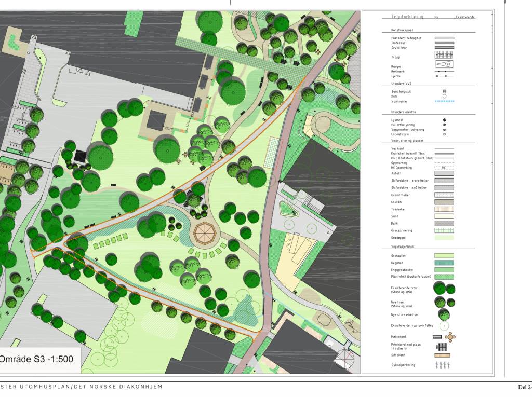The image size is (532, 397).
Task: Select the Nye store eiketrær tree symbol
Action: 444,314
